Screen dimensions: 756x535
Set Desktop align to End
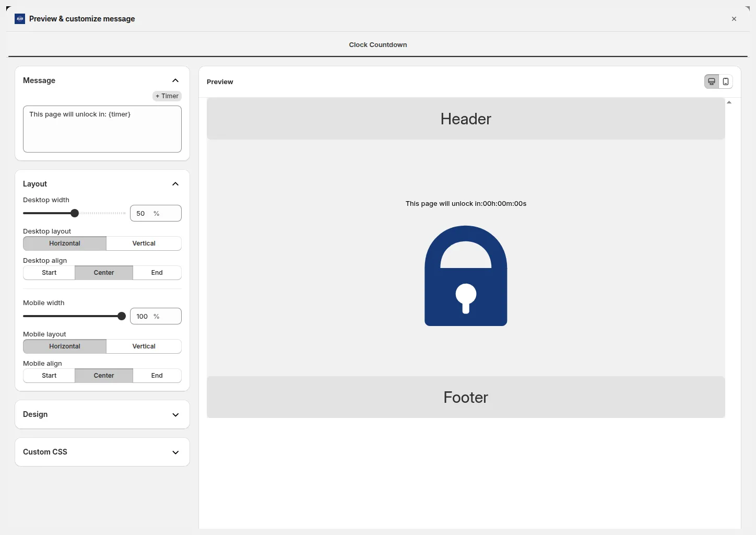click(x=157, y=273)
